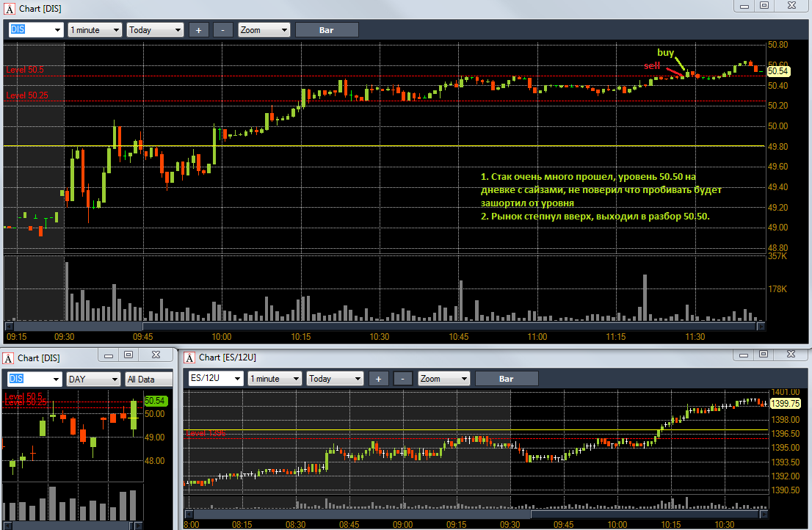The height and width of the screenshot is (530, 812).
Task: Click the minus button in ES/12U chart
Action: coord(403,379)
